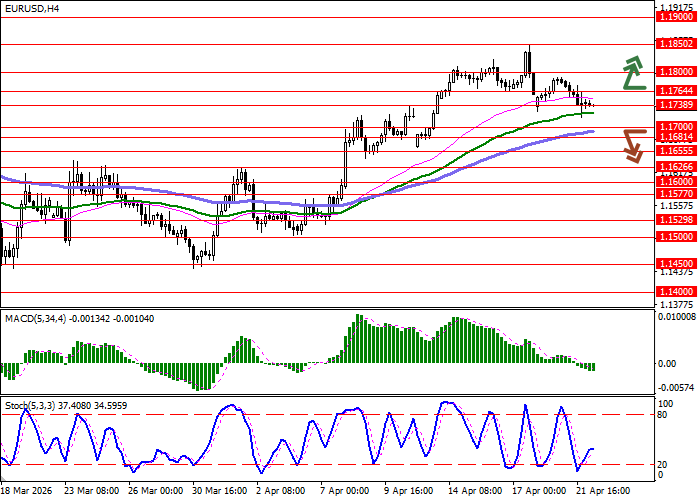
Task: Click the 7 Apr 00:00 date label
Action: click(x=343, y=492)
